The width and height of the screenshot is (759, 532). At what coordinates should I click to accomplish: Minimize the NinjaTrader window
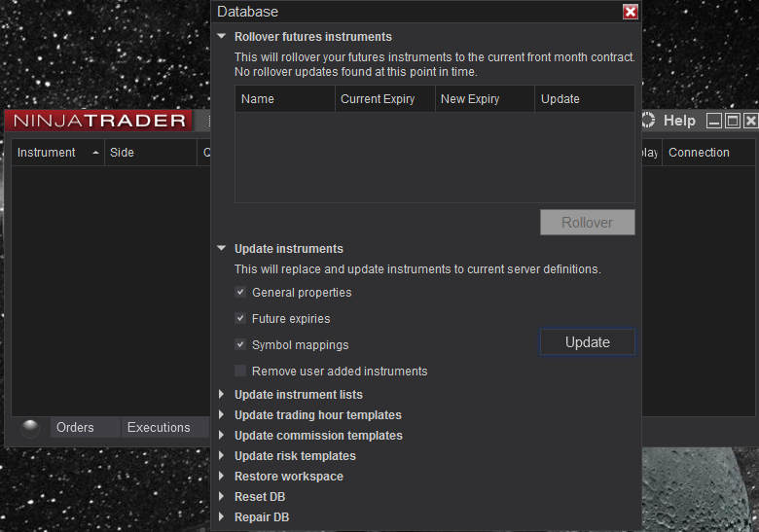coord(714,121)
